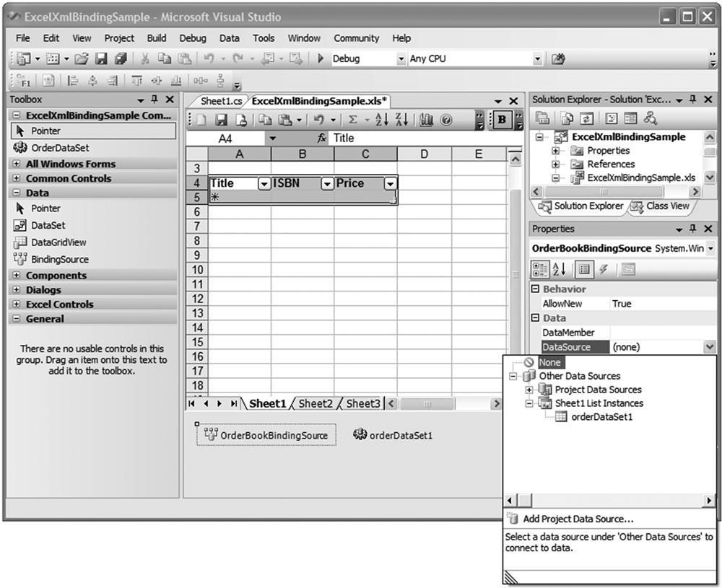Show the Events lightning bolt in Properties
The height and width of the screenshot is (588, 722).
coord(603,269)
